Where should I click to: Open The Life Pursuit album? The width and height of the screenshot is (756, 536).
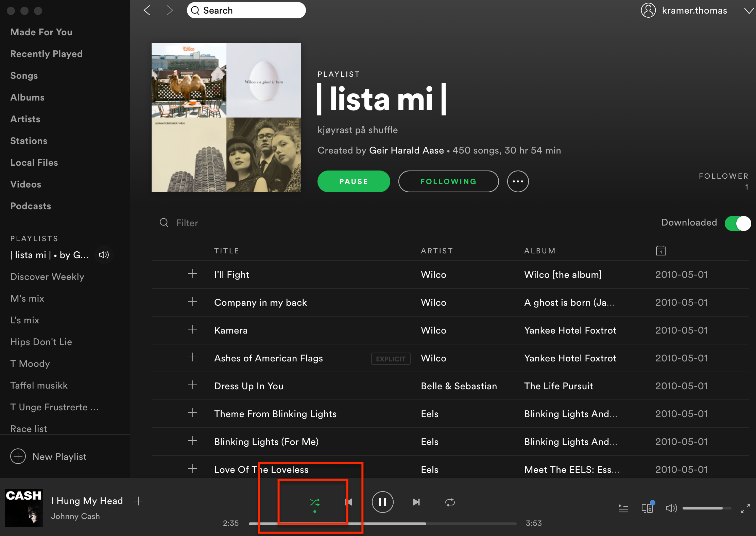coord(559,386)
